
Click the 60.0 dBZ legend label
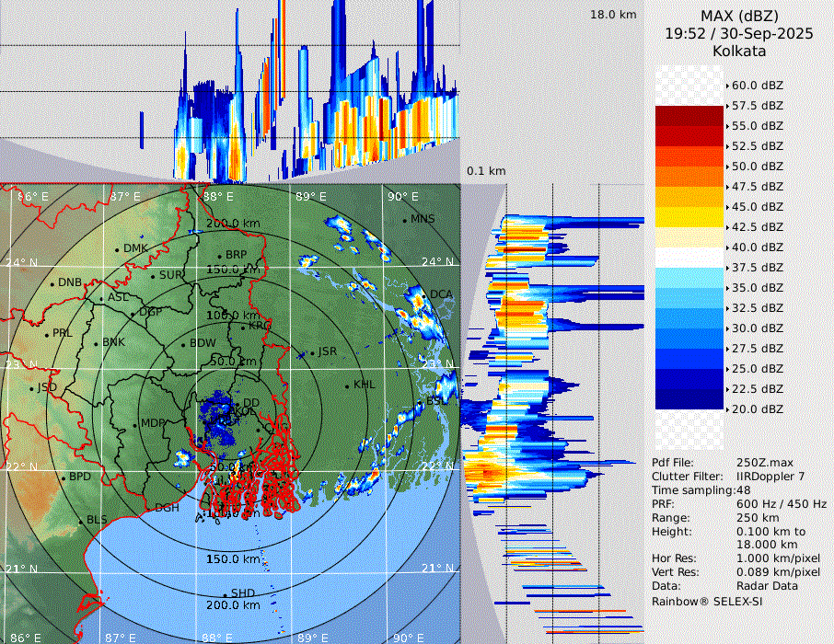coord(757,85)
